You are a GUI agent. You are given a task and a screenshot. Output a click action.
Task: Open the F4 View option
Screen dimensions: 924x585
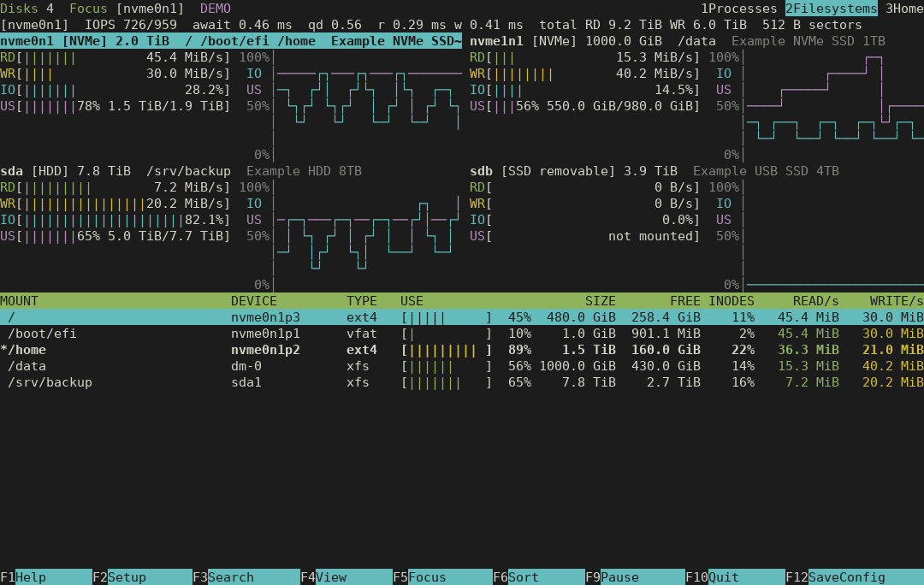point(346,576)
